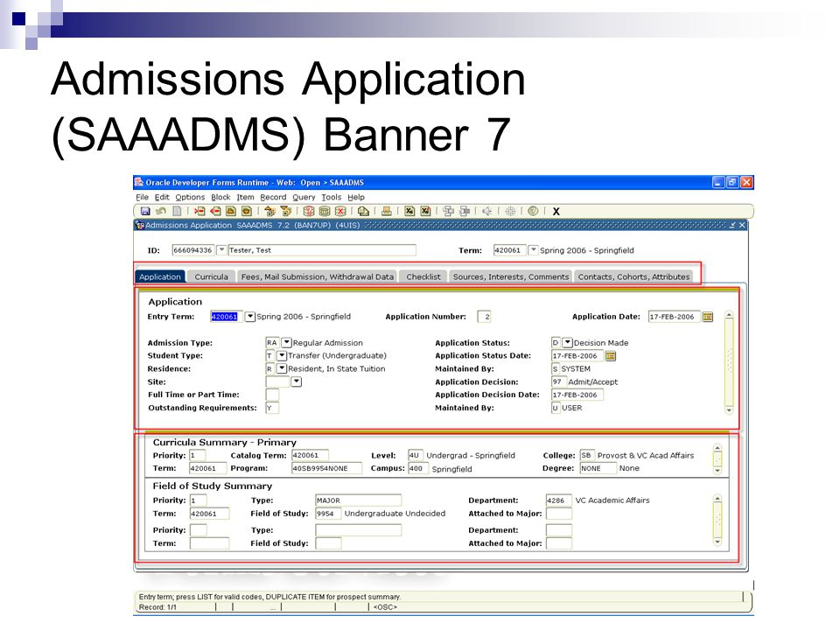
Task: Click the Next Block toolbar icon
Action: click(285, 211)
